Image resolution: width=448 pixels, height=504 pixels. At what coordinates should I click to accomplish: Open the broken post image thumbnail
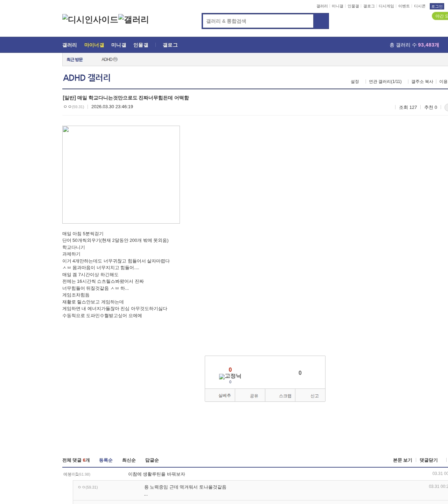pos(121,175)
